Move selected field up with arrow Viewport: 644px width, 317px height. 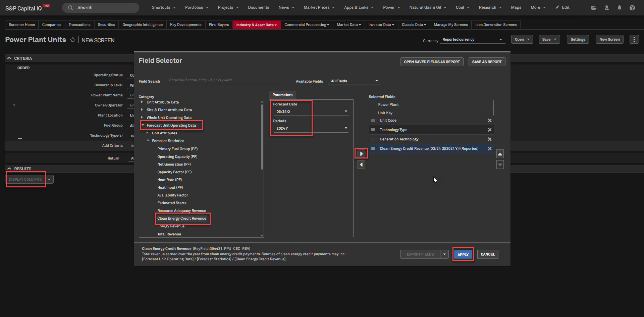(x=500, y=154)
